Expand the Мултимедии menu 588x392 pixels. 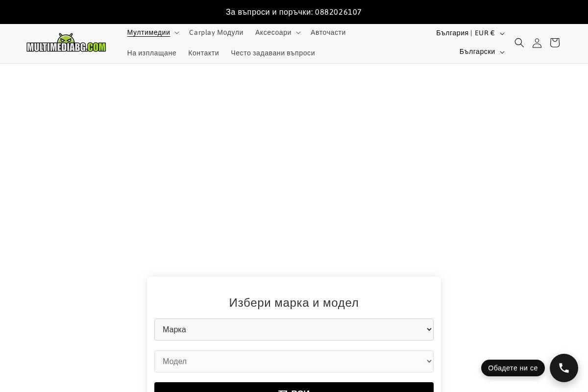tap(153, 32)
